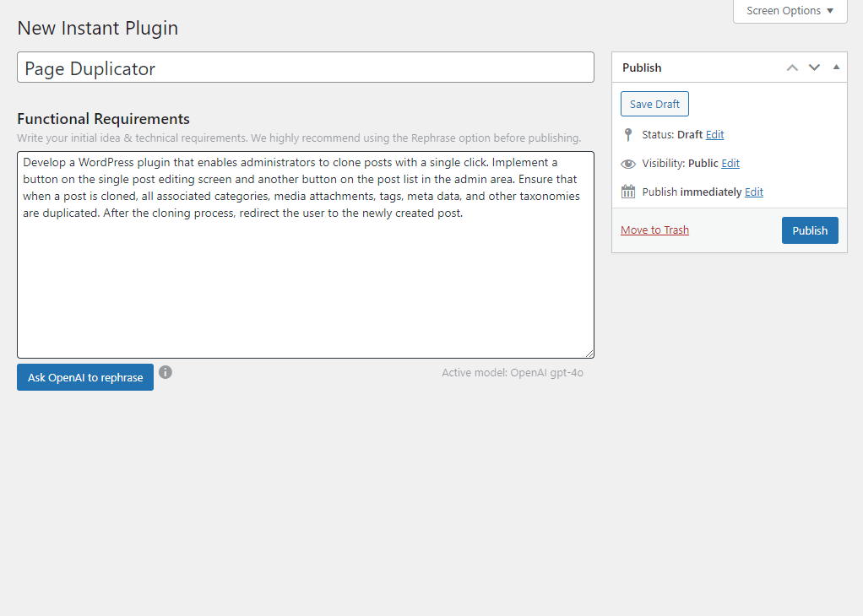The image size is (863, 616).
Task: Click the textarea resize grip
Action: coord(590,352)
